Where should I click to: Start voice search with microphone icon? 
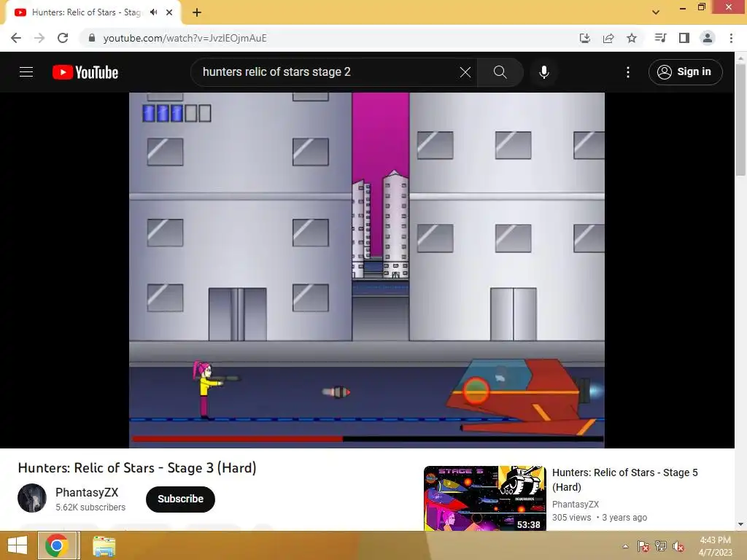(x=544, y=72)
